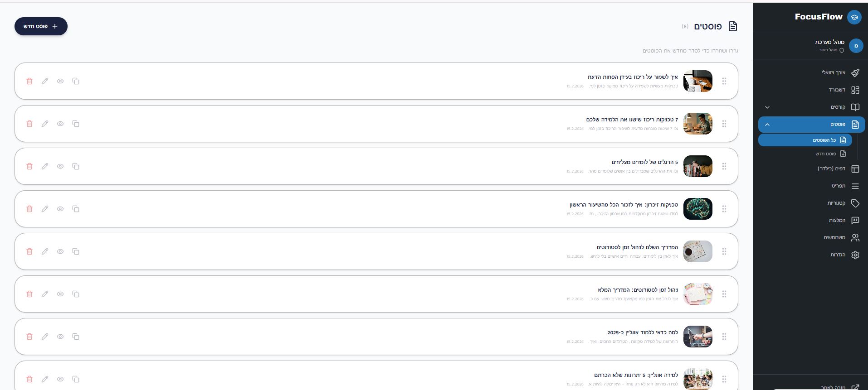This screenshot has height=390, width=868.
Task: Delete the post 'המדריך השלם לניהול זמן לסטודנטים'
Action: 29,251
